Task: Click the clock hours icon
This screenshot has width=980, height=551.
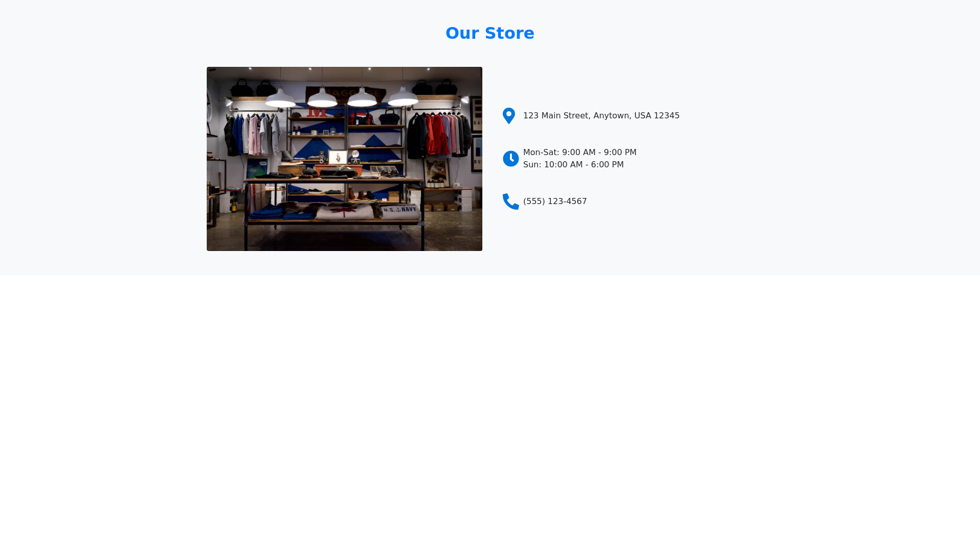Action: tap(511, 159)
